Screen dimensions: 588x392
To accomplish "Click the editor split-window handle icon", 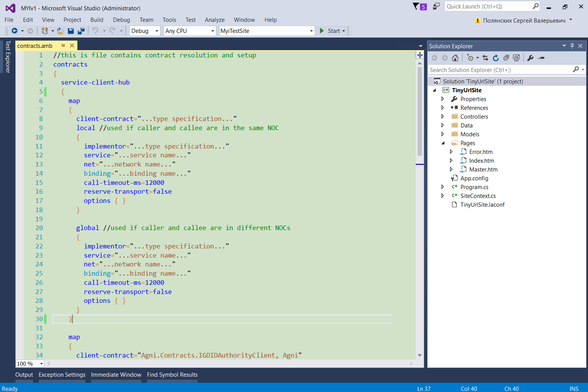I will click(x=420, y=55).
